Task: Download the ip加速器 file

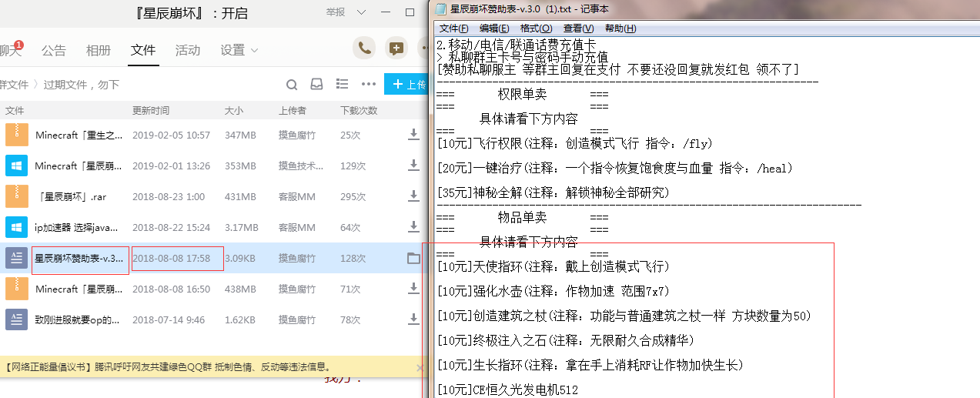Action: [x=413, y=228]
